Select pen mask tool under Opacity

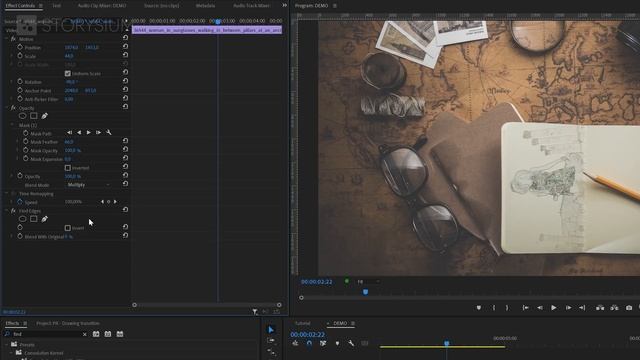pos(44,116)
